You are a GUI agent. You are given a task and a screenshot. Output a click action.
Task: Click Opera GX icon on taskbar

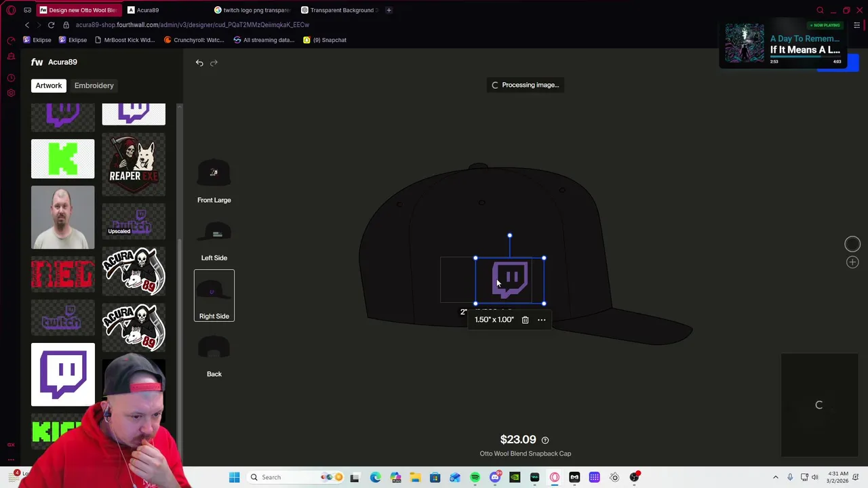555,477
